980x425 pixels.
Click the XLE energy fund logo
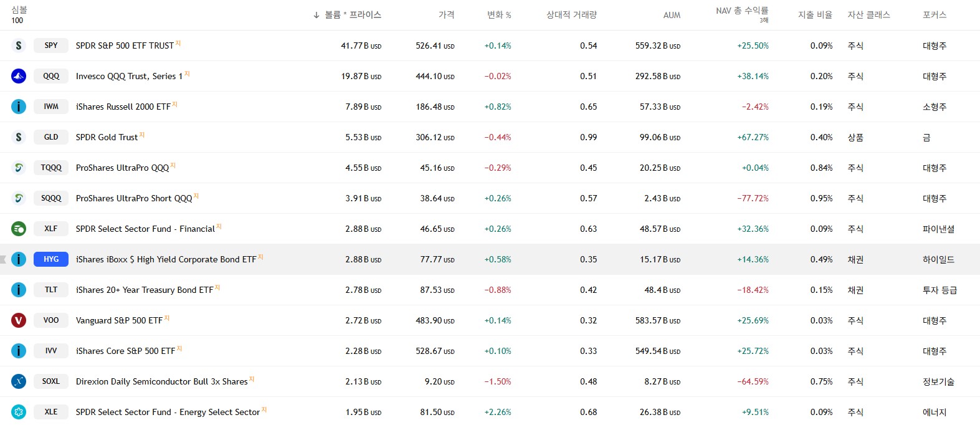[x=19, y=412]
